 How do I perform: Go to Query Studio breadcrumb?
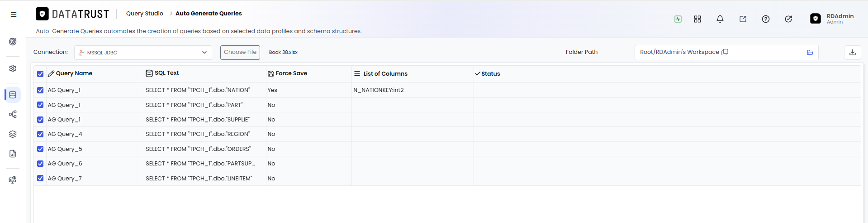145,14
